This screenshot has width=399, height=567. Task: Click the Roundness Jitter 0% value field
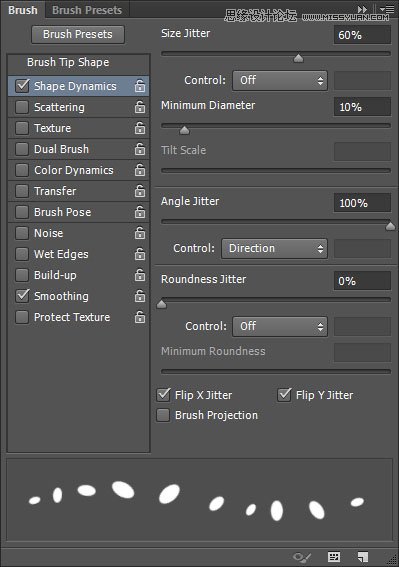coord(362,281)
